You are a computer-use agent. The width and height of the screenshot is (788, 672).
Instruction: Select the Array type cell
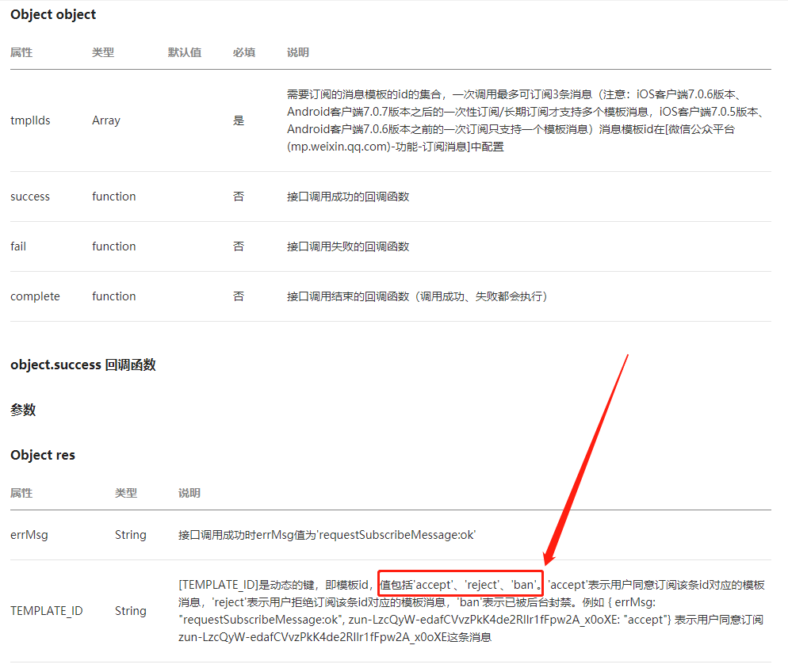click(106, 120)
